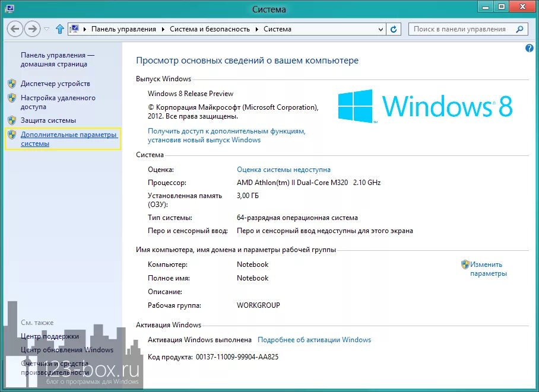Expand arrow after Система и безопасность
The width and height of the screenshot is (539, 392).
pos(257,29)
